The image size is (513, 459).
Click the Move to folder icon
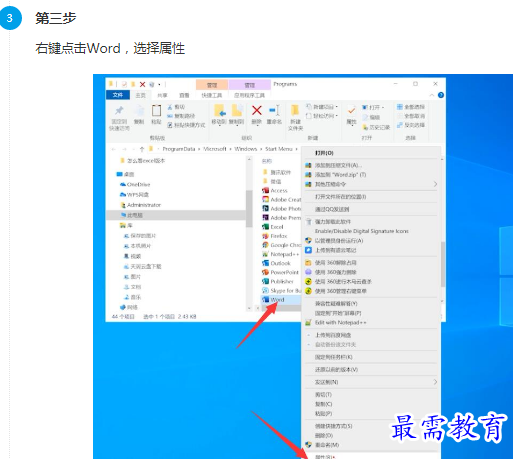220,110
